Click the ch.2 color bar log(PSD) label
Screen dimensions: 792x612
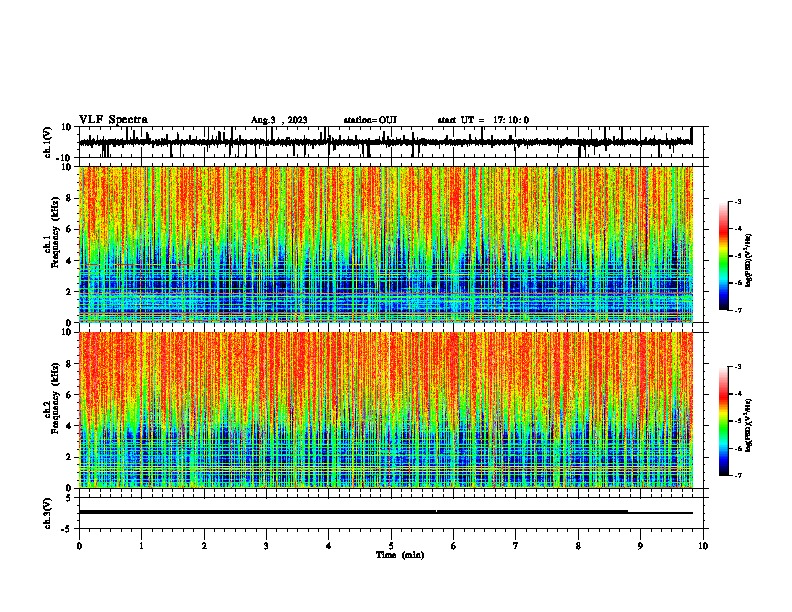749,425
